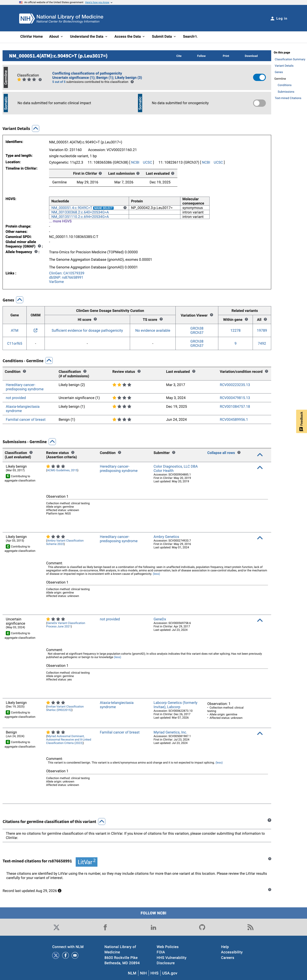The image size is (307, 980).
Task: Collapse the Genes section
Action: tap(20, 300)
